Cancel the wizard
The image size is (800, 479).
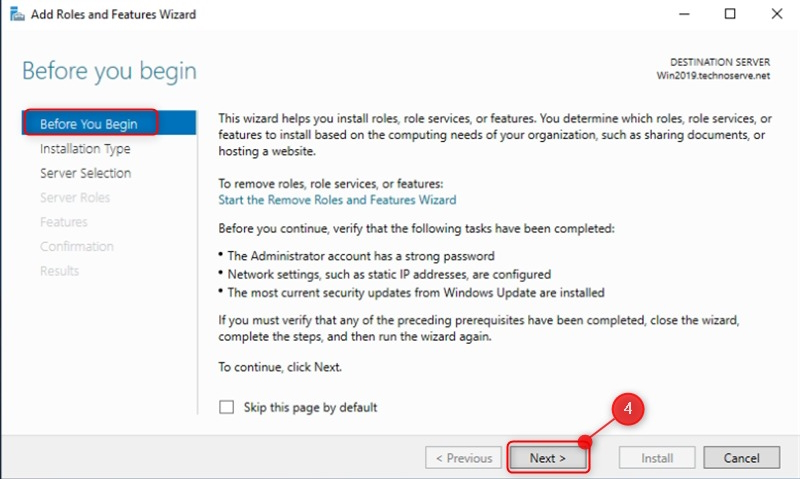[x=741, y=458]
